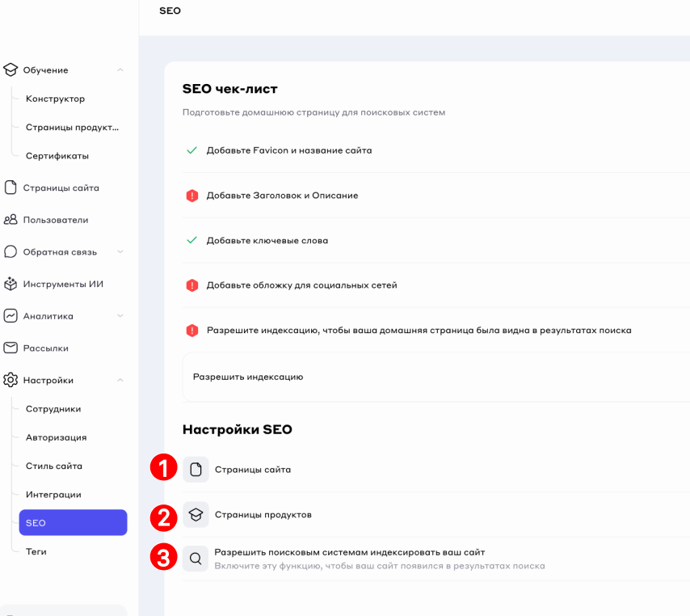This screenshot has width=690, height=616.
Task: Open Конструктор in the sidebar
Action: [x=55, y=99]
